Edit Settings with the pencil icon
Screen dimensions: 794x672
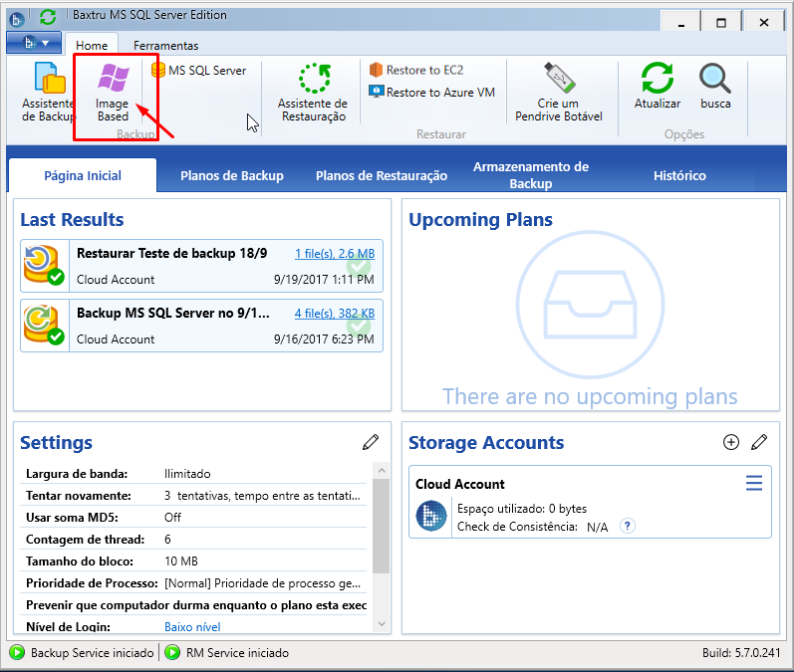click(x=371, y=442)
